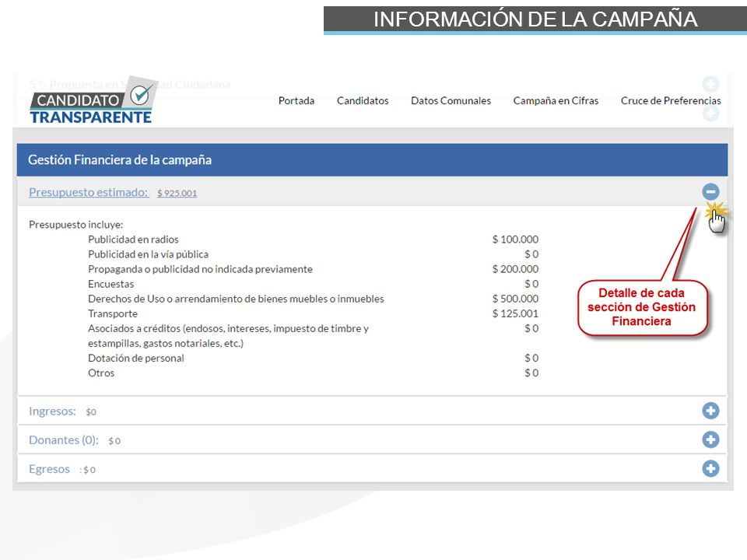The width and height of the screenshot is (747, 560).
Task: Select the '$0' value beside Ingresos
Action: (90, 412)
